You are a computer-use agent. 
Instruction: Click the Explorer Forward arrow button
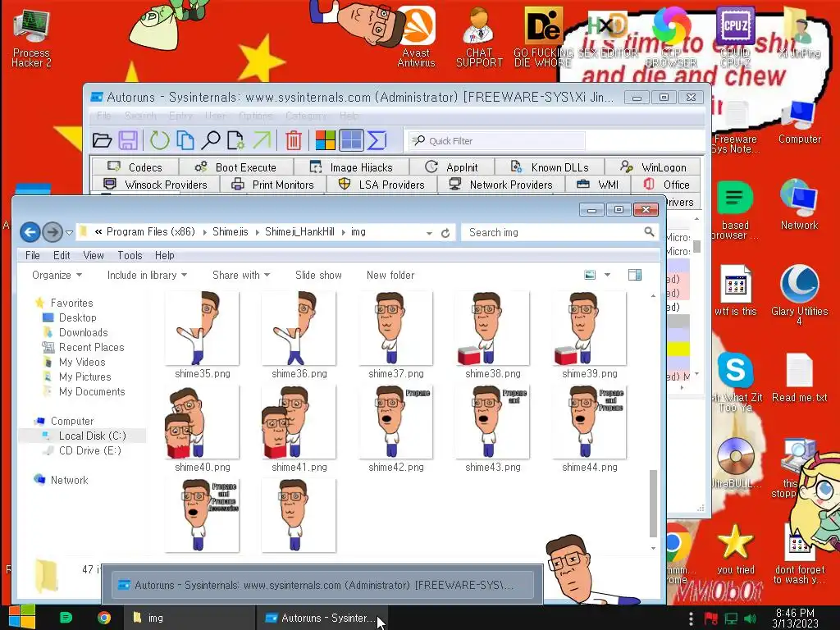52,232
